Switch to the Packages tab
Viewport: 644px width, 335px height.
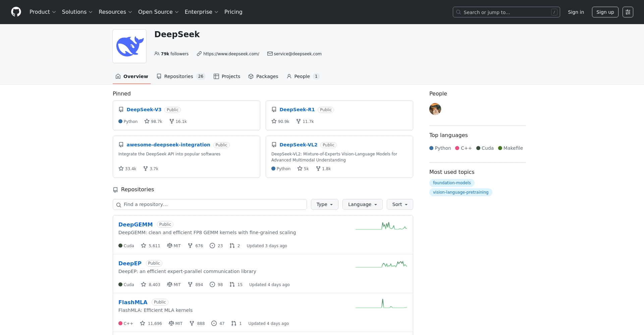(263, 76)
